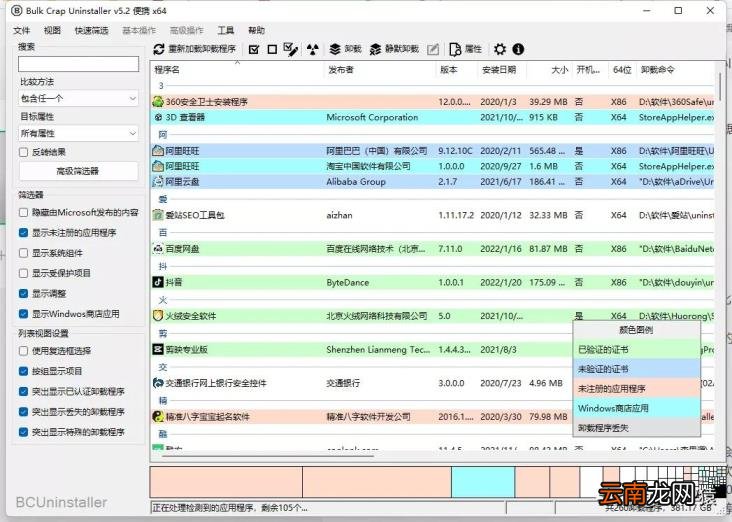
Task: Open settings with the gear icon
Action: click(x=500, y=49)
